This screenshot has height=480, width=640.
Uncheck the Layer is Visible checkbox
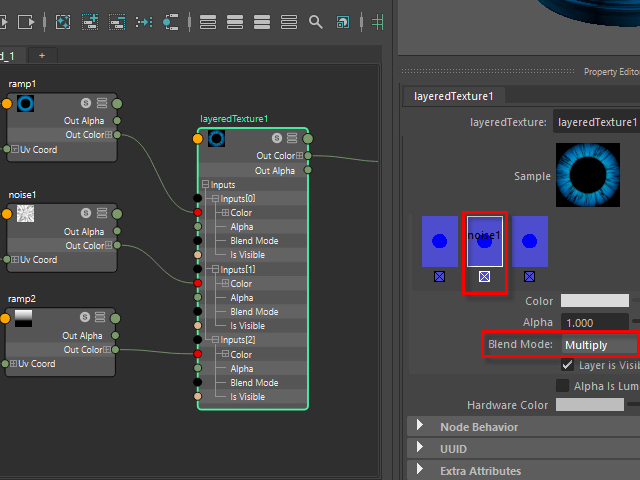click(x=568, y=365)
